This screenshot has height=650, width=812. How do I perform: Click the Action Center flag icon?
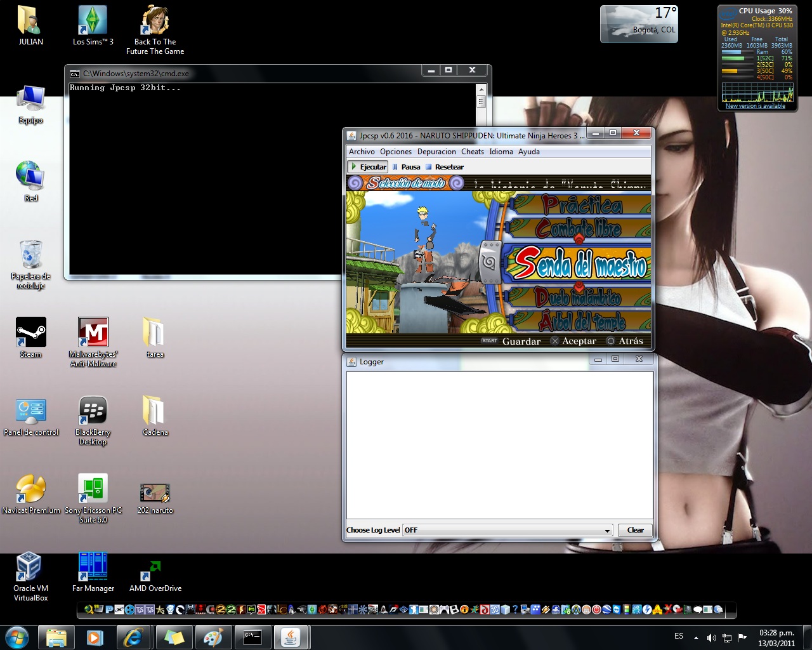pyautogui.click(x=742, y=637)
